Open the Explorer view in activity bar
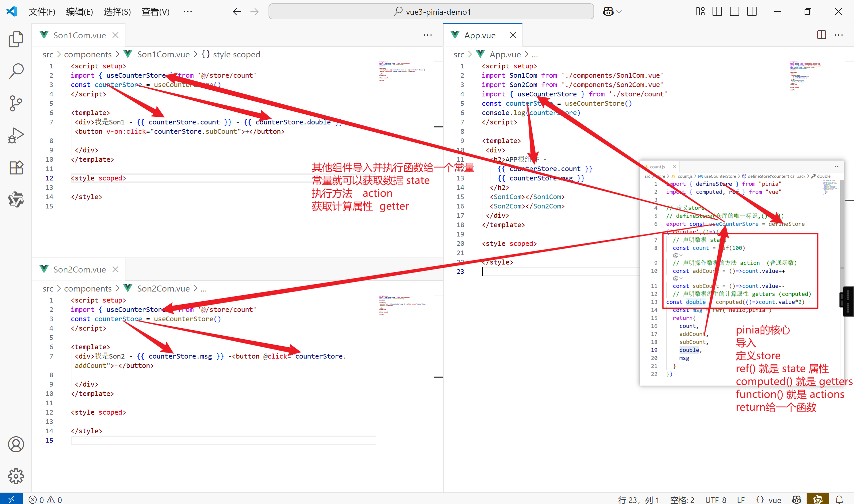 click(x=16, y=39)
